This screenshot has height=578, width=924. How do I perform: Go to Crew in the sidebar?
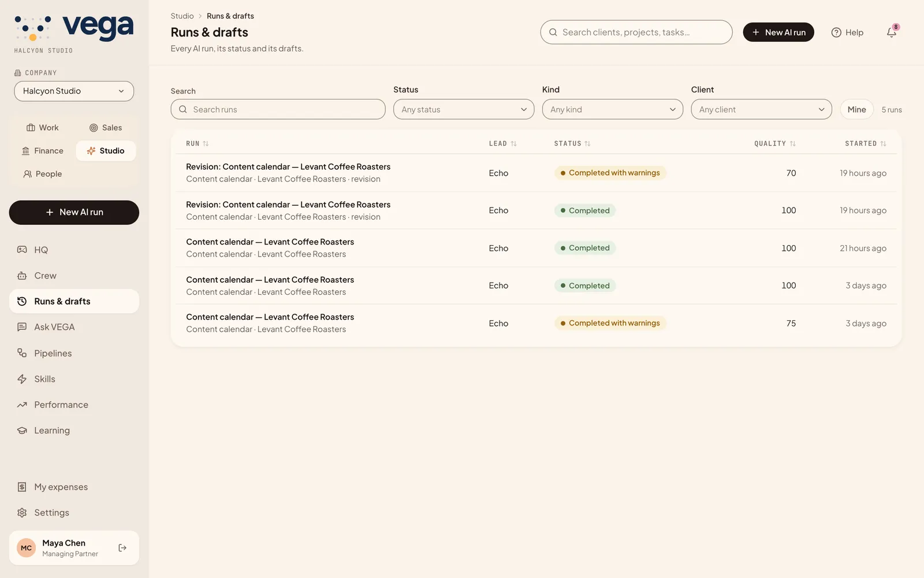(74, 276)
